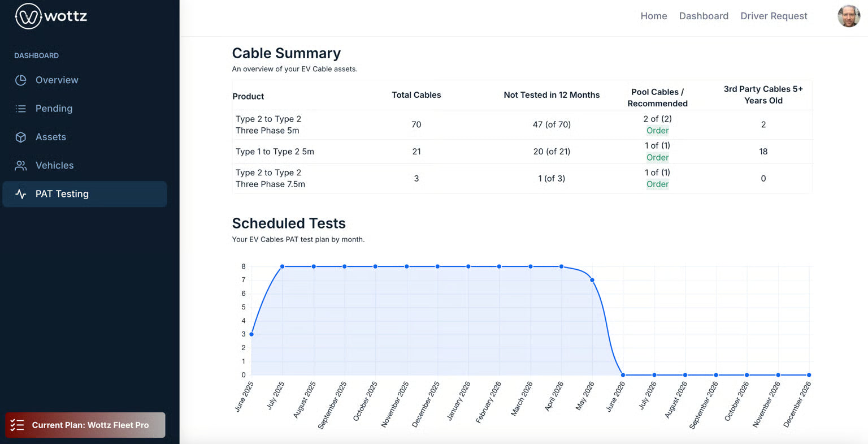Viewport: 868px width, 444px height.
Task: Click the Pending list icon
Action: click(x=21, y=109)
